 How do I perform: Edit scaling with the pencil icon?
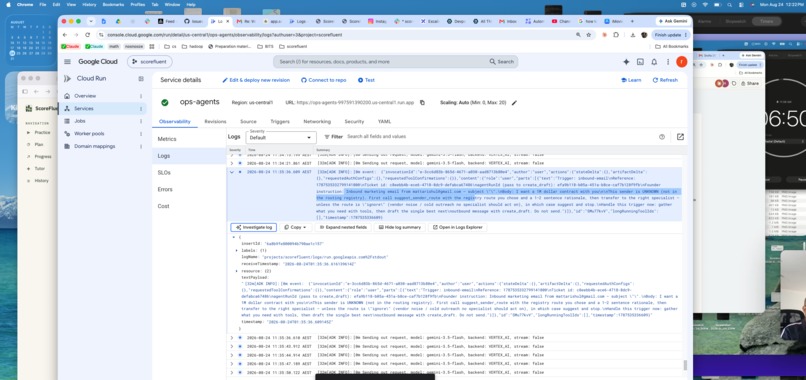[x=514, y=102]
